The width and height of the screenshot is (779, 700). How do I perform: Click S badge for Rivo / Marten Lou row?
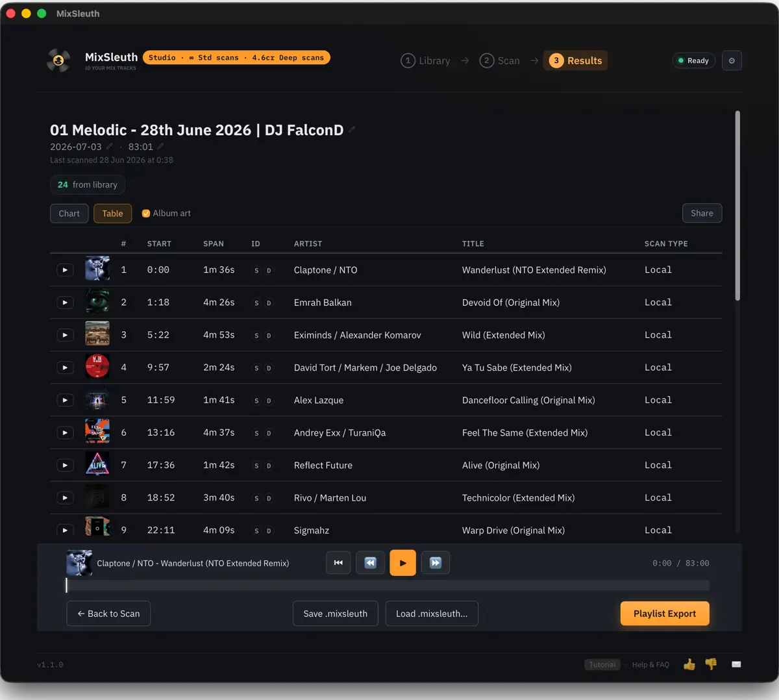(256, 498)
